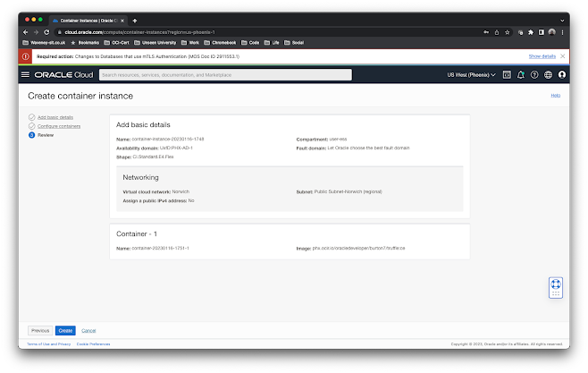Open a new browser tab
The width and height of the screenshot is (588, 373).
(x=135, y=21)
